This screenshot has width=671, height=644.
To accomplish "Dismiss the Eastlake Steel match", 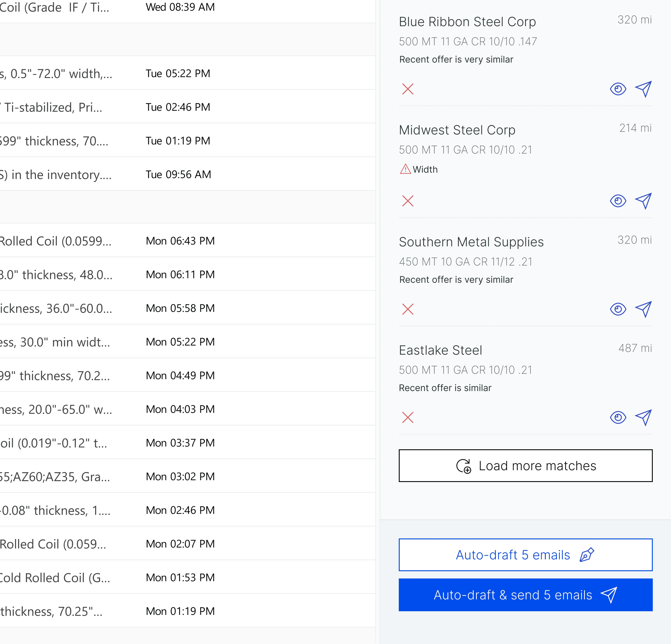I will [407, 417].
